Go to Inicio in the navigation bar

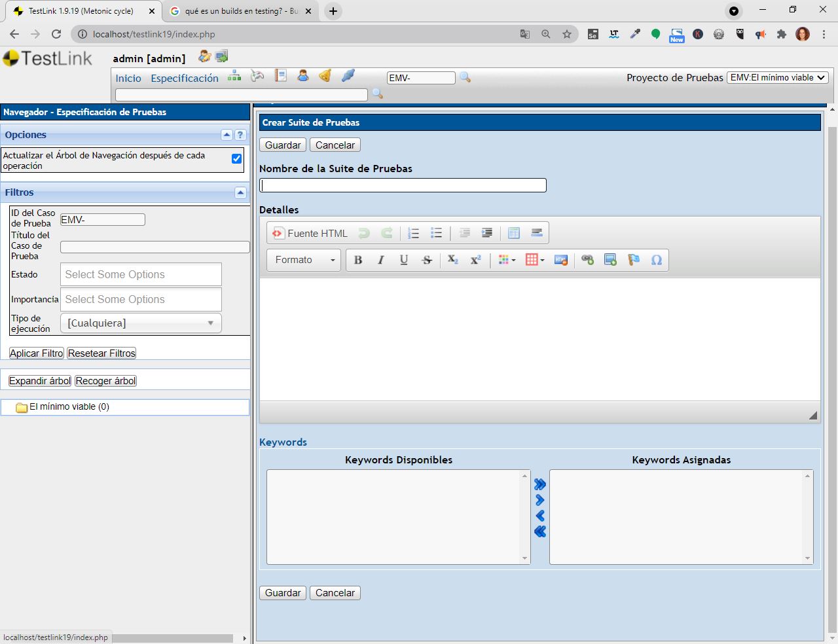click(128, 78)
